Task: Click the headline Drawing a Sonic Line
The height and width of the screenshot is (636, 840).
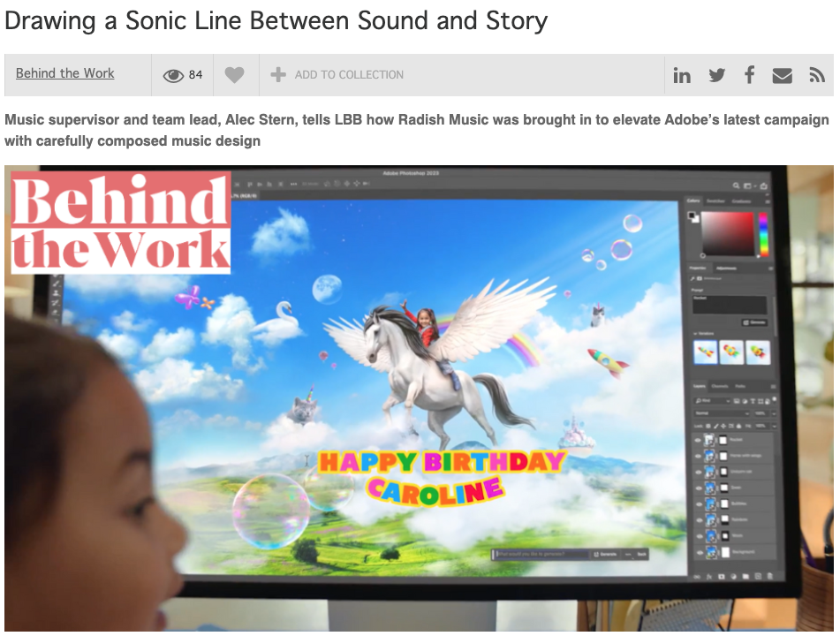Action: (276, 21)
